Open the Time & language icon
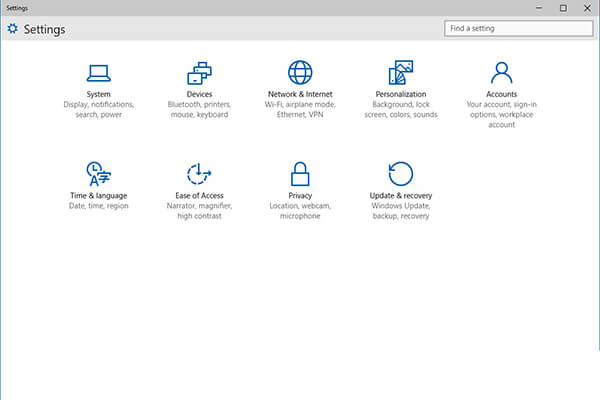600x400 pixels. 98,174
